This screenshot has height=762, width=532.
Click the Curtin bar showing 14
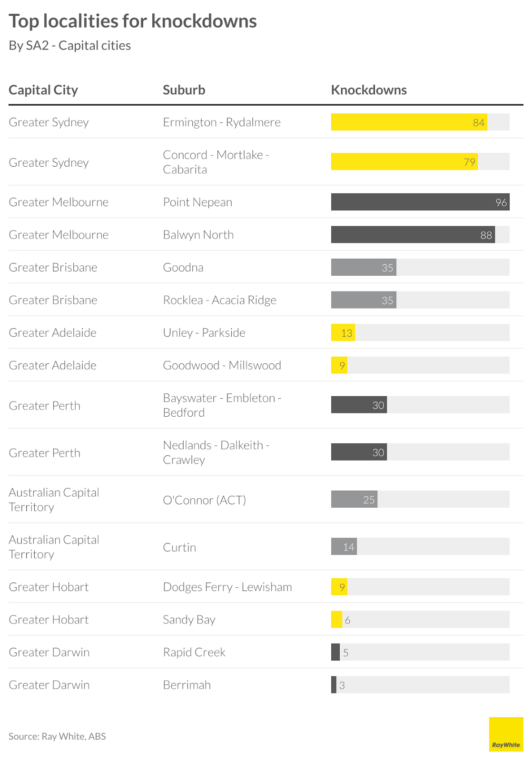(344, 547)
